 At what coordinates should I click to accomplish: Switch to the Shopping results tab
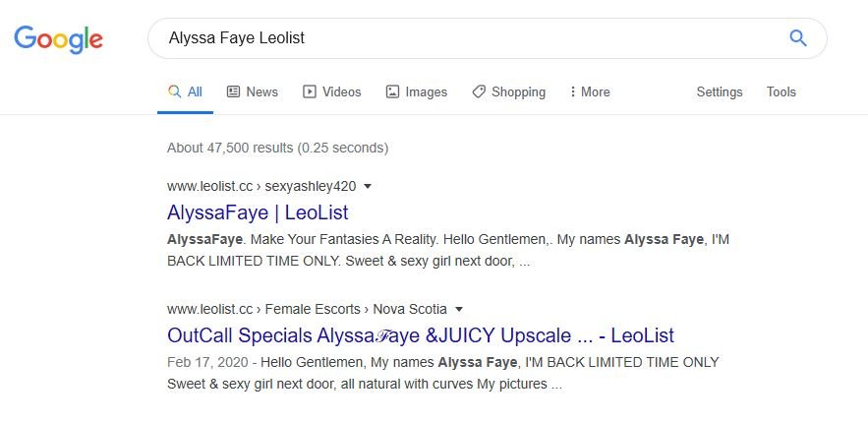click(509, 91)
